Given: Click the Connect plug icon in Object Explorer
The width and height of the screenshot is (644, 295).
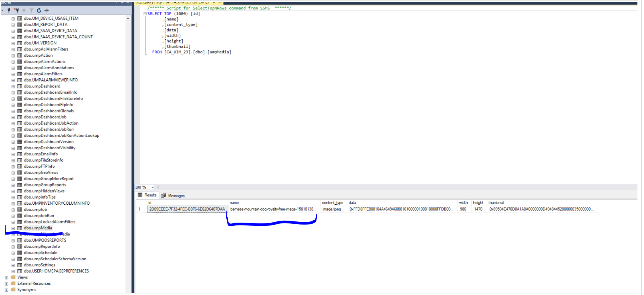Looking at the screenshot, I should tap(9, 10).
